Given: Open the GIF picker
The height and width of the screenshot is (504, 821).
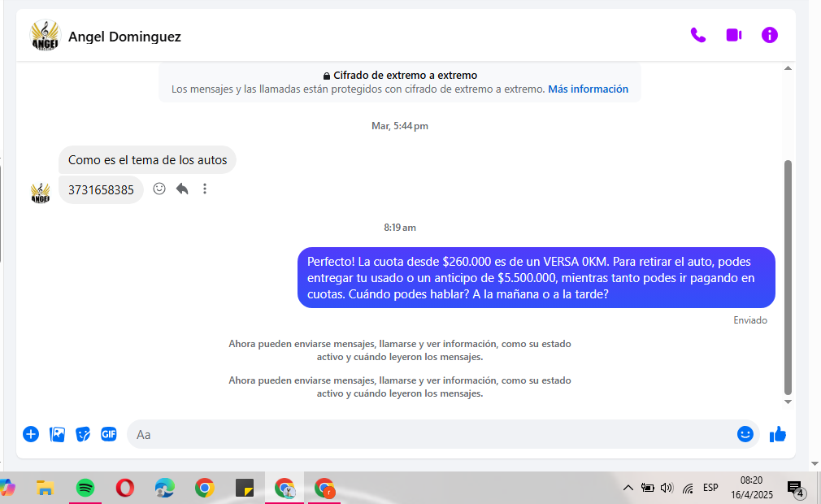Looking at the screenshot, I should point(109,434).
